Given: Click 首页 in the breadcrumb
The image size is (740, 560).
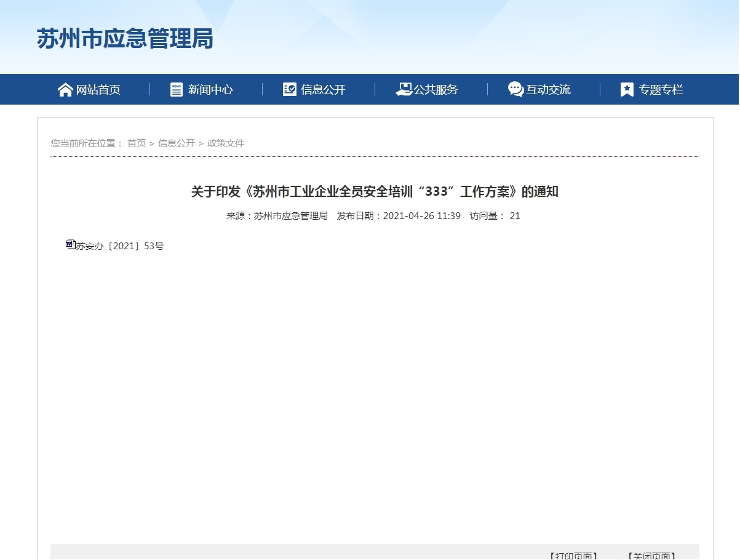Looking at the screenshot, I should click(x=137, y=143).
